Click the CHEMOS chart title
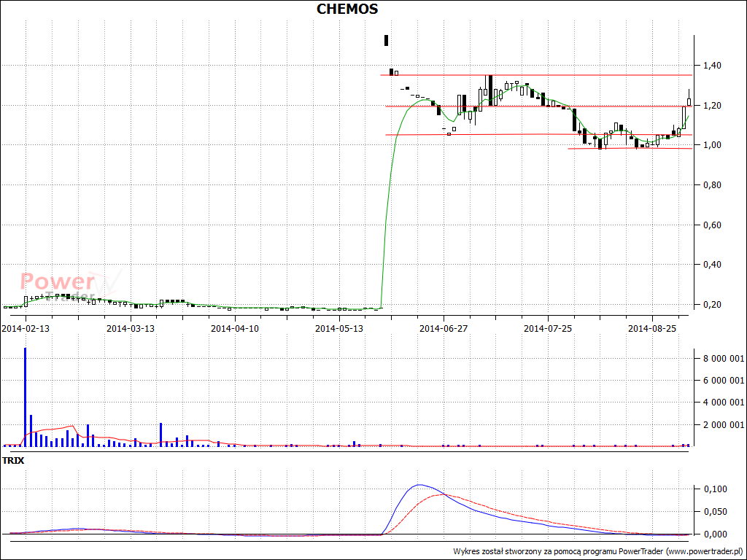The image size is (747, 560). pos(347,9)
